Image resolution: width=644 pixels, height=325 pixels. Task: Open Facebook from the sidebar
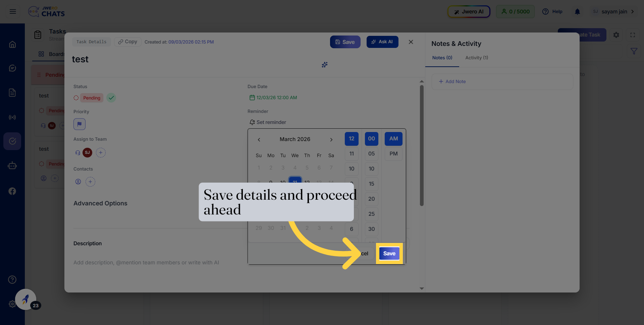point(12,191)
